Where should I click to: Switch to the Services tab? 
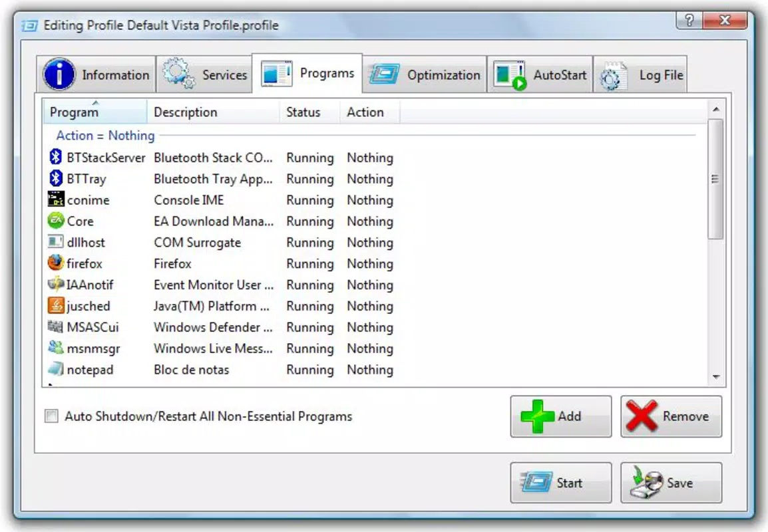204,74
